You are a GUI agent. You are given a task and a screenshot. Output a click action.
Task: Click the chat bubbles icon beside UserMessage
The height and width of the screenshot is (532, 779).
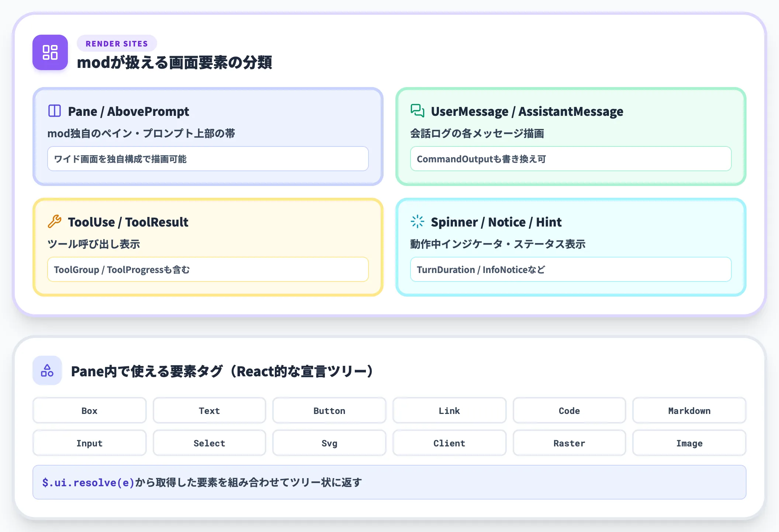[418, 111]
